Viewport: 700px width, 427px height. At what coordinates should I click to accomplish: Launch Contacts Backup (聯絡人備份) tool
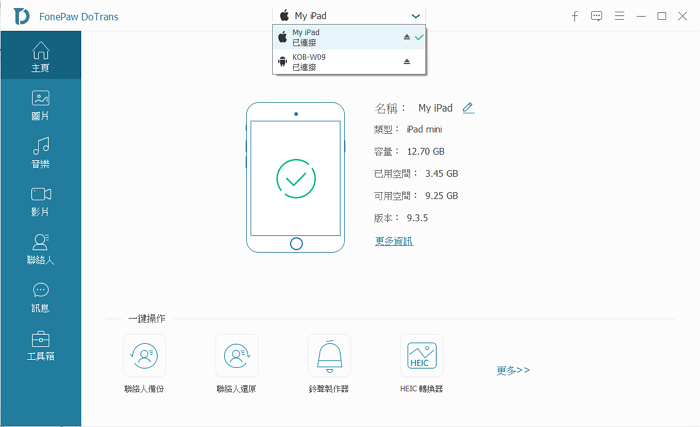coord(144,364)
